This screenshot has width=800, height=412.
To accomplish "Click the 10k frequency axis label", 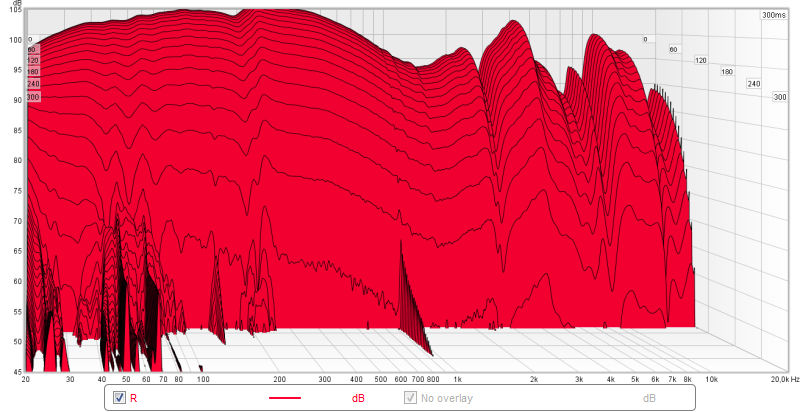I will click(711, 381).
